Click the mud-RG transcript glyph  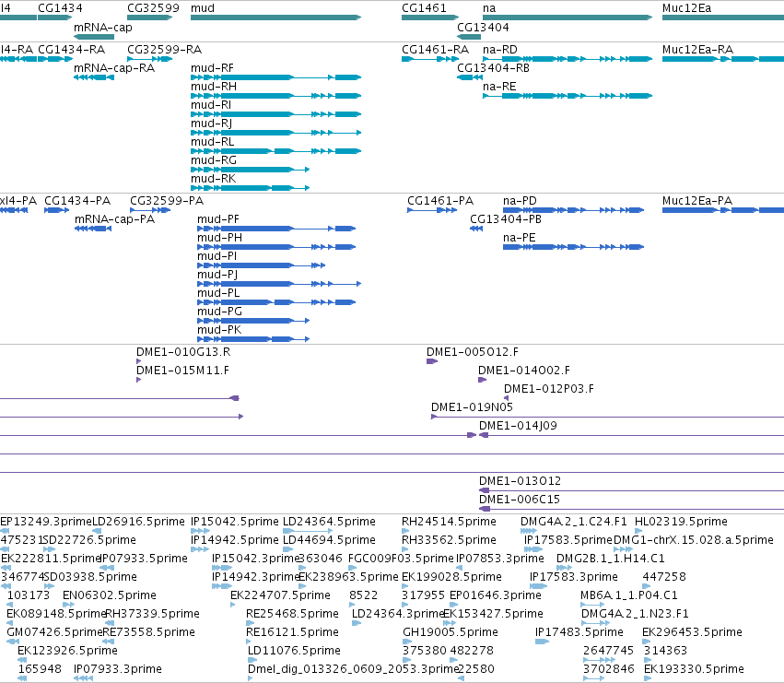250,170
